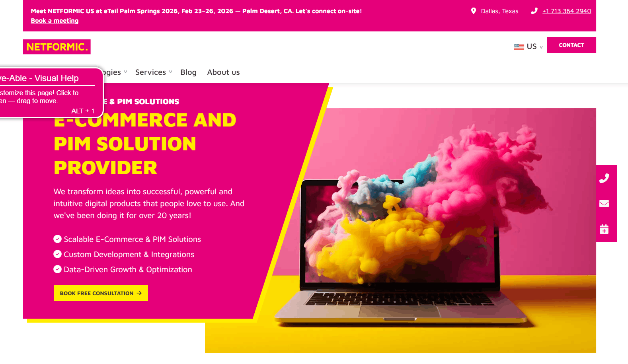Image resolution: width=628 pixels, height=364 pixels.
Task: Call the +1 713 364 2940 number link
Action: [567, 11]
